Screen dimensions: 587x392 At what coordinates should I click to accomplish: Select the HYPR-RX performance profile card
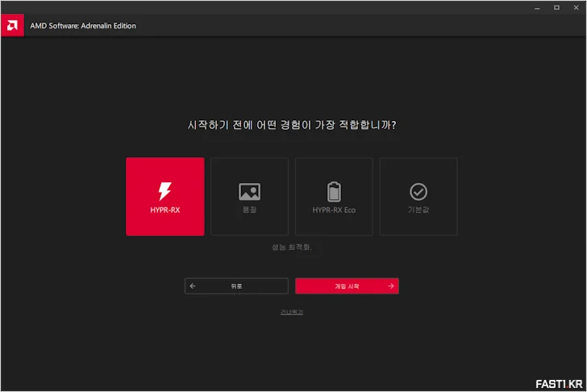tap(165, 197)
